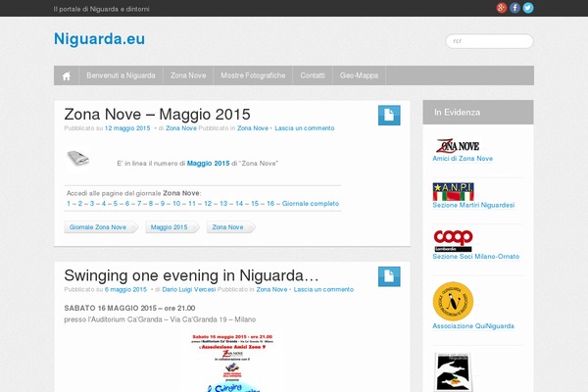Open the Geo-Mappa menu item
588x392 pixels.
point(359,75)
